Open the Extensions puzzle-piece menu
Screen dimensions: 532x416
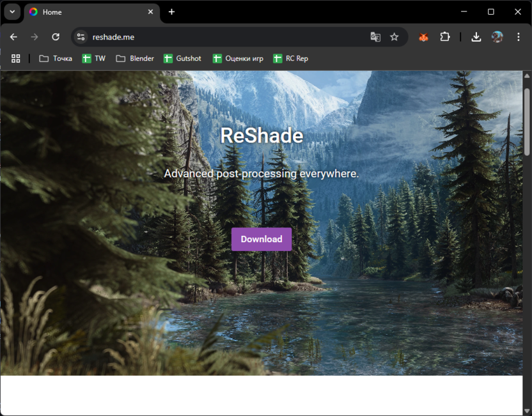(445, 37)
